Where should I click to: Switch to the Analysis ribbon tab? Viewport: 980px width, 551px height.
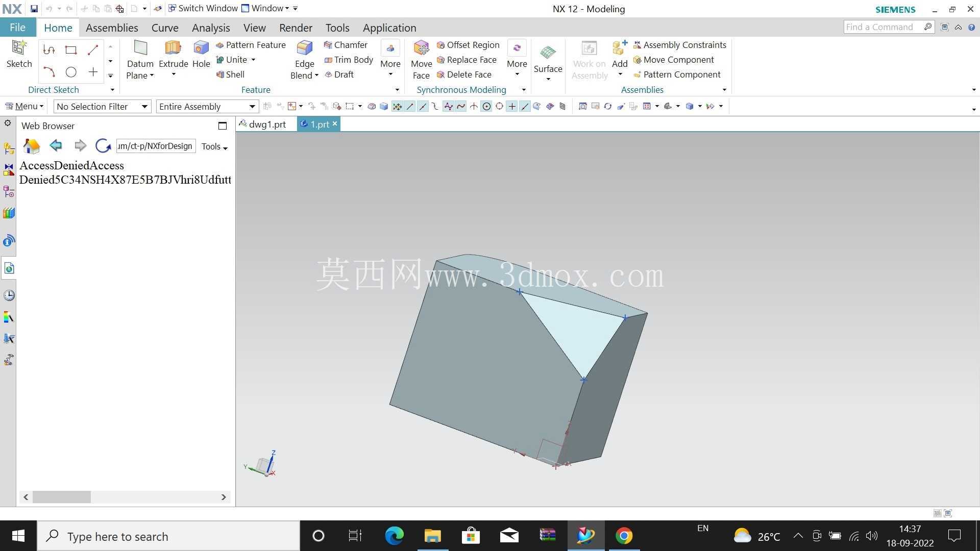(211, 28)
